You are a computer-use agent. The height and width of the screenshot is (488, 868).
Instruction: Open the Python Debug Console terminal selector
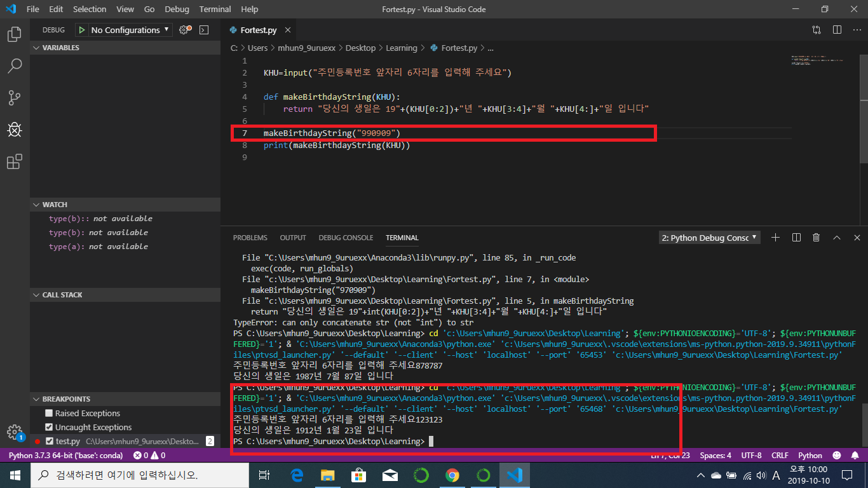[710, 238]
